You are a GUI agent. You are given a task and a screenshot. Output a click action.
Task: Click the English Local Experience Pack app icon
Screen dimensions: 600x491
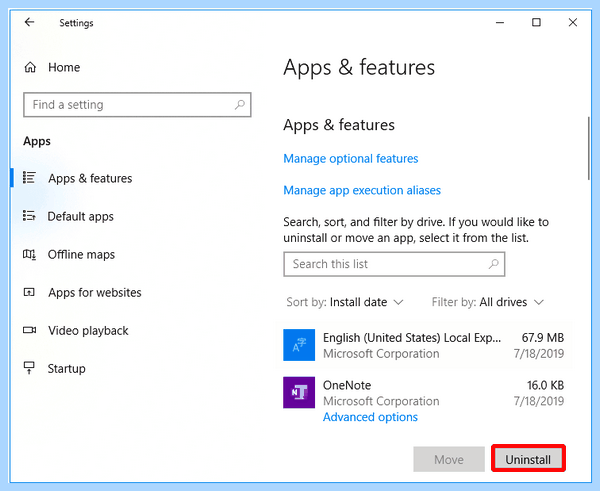click(x=299, y=345)
